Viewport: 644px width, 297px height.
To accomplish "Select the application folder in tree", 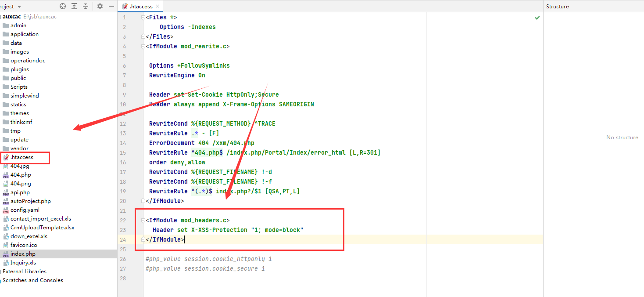I will click(25, 34).
